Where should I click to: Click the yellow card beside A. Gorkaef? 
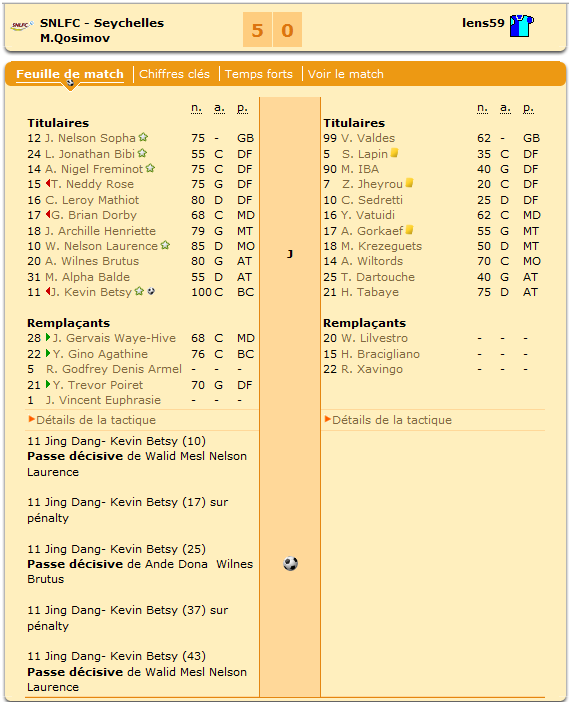(409, 230)
